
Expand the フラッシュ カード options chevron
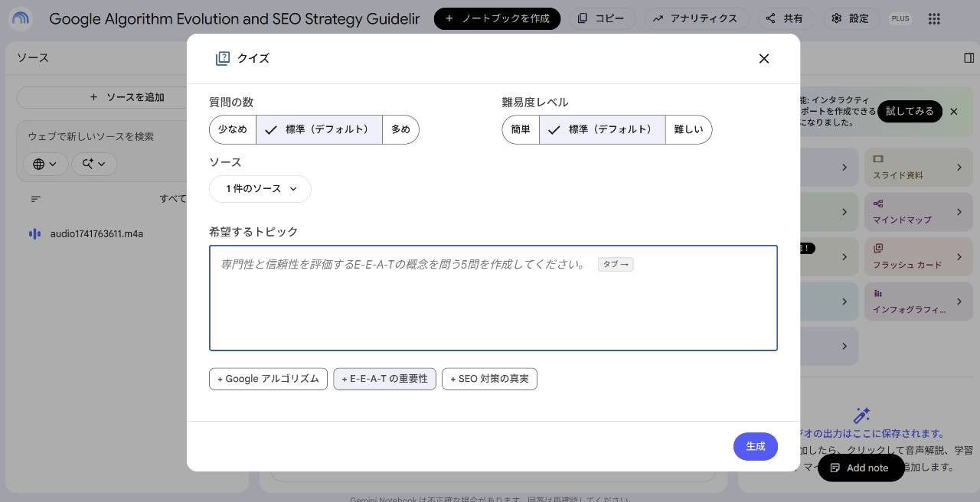pyautogui.click(x=959, y=256)
